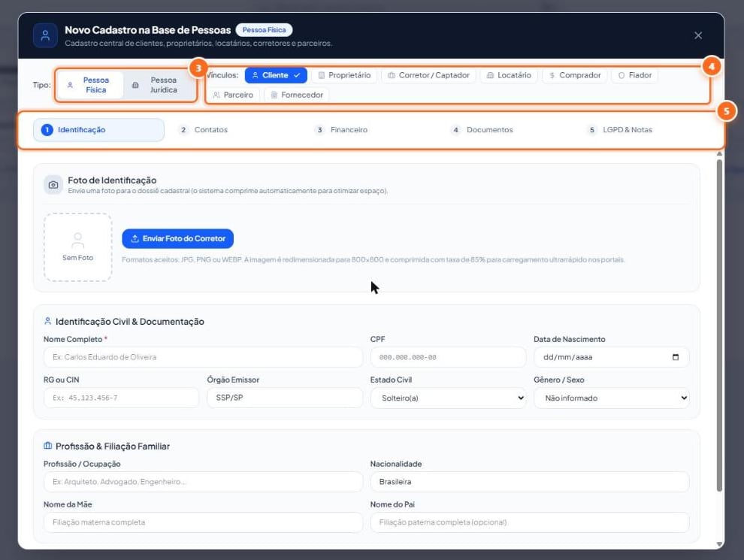Viewport: 744px width, 560px height.
Task: Select Pessoa Jurídica type
Action: click(158, 85)
